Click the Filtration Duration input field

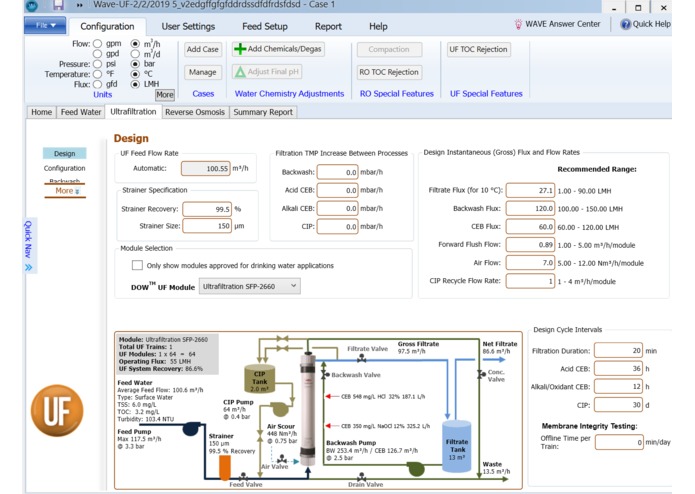[x=618, y=350]
